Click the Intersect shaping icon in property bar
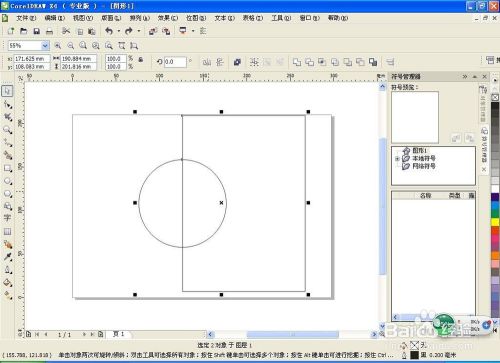This screenshot has width=500, height=363. [322, 62]
